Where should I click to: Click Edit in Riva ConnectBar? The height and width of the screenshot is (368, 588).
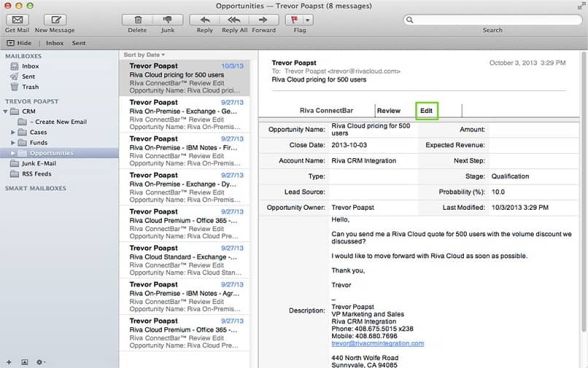point(426,111)
